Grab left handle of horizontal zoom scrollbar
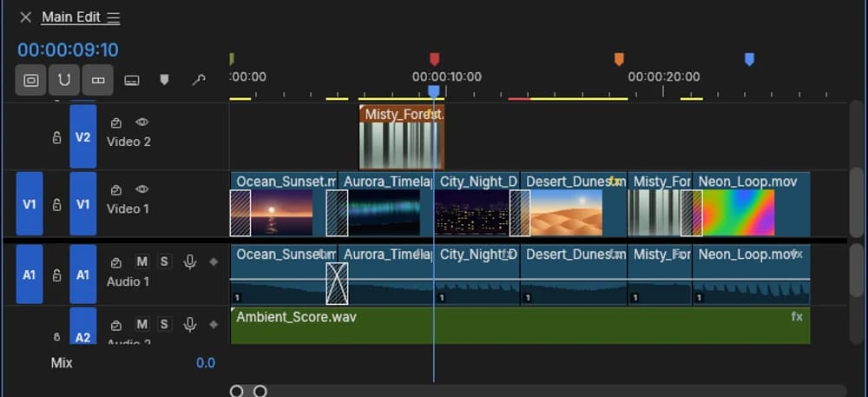This screenshot has width=868, height=397. pos(236,392)
